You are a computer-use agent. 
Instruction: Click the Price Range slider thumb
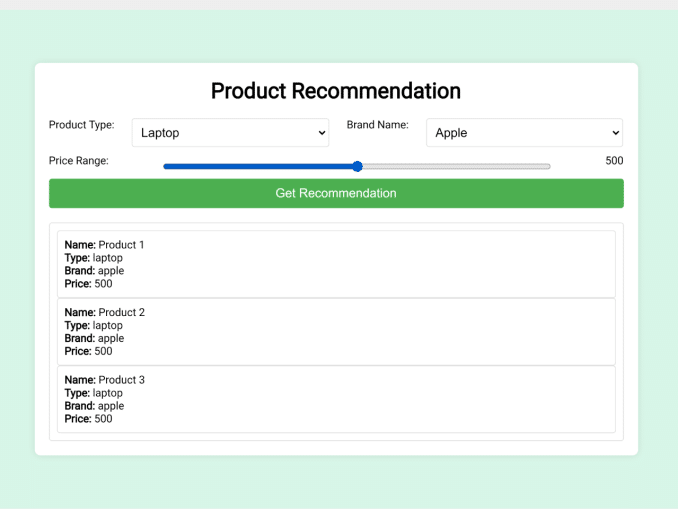[x=357, y=166]
